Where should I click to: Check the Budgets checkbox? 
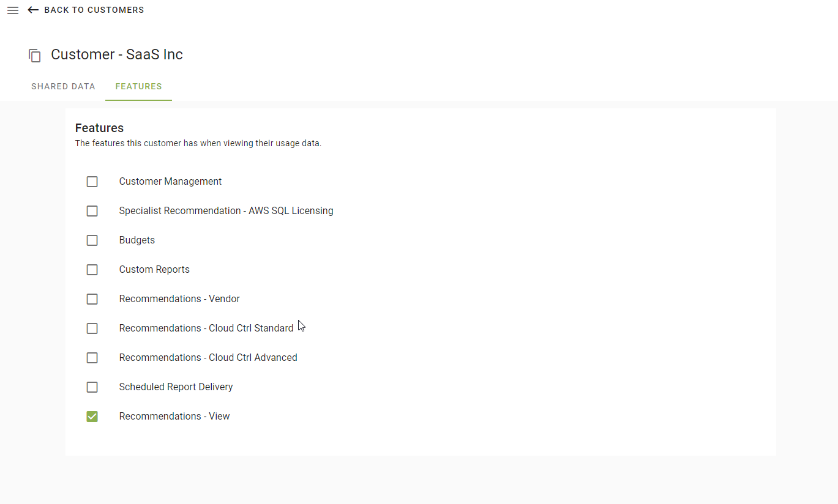[92, 240]
